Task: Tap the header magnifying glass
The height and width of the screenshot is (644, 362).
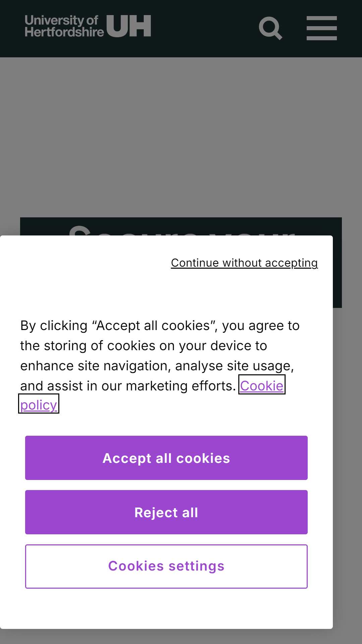Action: tap(270, 29)
